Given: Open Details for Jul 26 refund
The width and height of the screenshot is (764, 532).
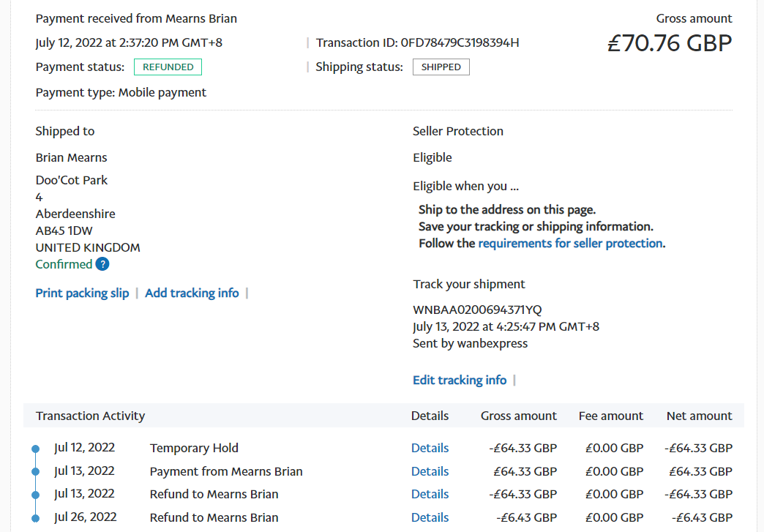Looking at the screenshot, I should [x=430, y=517].
